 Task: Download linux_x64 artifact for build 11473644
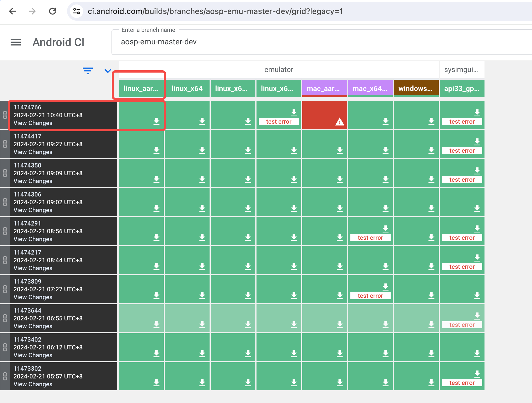click(202, 324)
